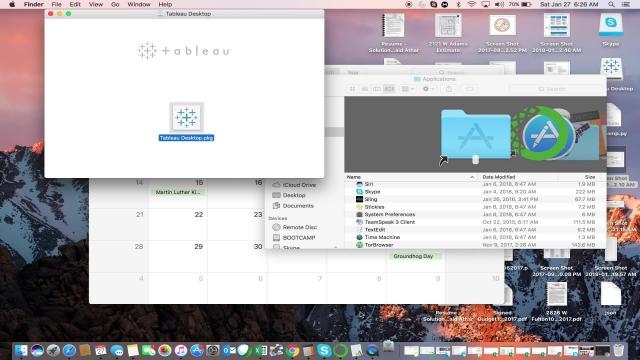640x360 pixels.
Task: Open the Arrange dropdown in Applications toolbar
Action: tap(407, 89)
